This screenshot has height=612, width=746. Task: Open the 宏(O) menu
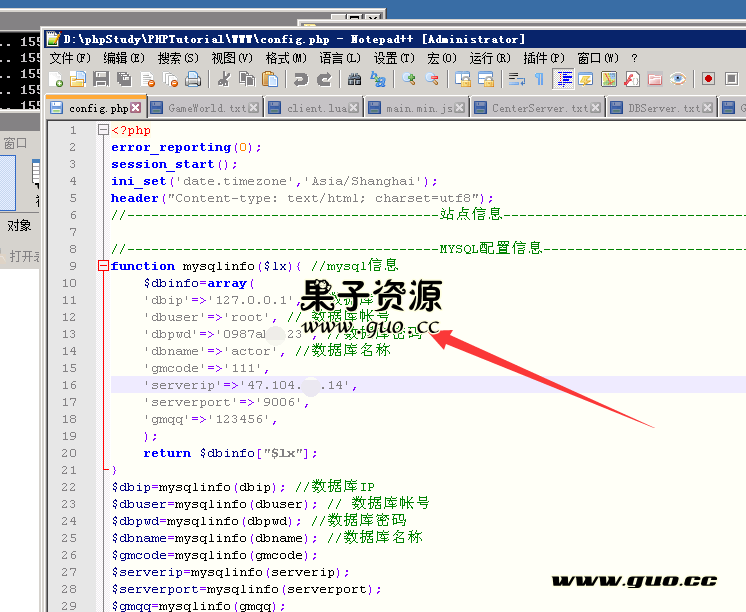tap(442, 58)
